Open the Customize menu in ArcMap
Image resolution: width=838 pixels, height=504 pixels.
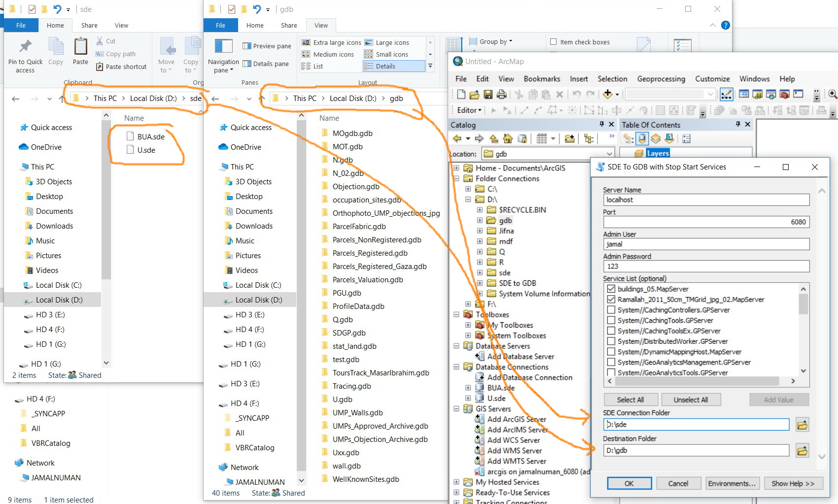tap(712, 79)
